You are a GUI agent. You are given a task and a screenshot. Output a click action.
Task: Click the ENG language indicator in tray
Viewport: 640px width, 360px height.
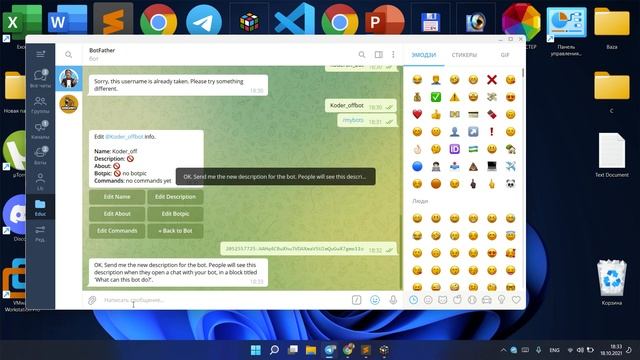554,350
